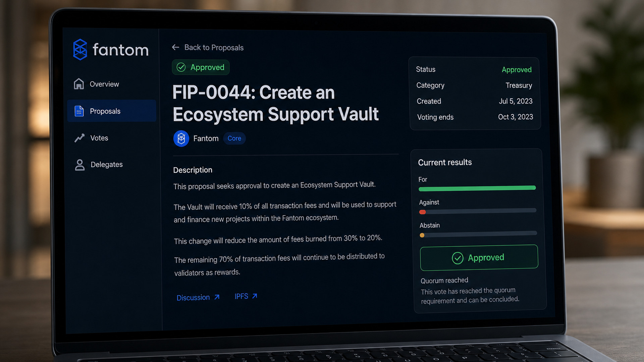This screenshot has height=362, width=644.
Task: Click the Description heading
Action: 193,170
